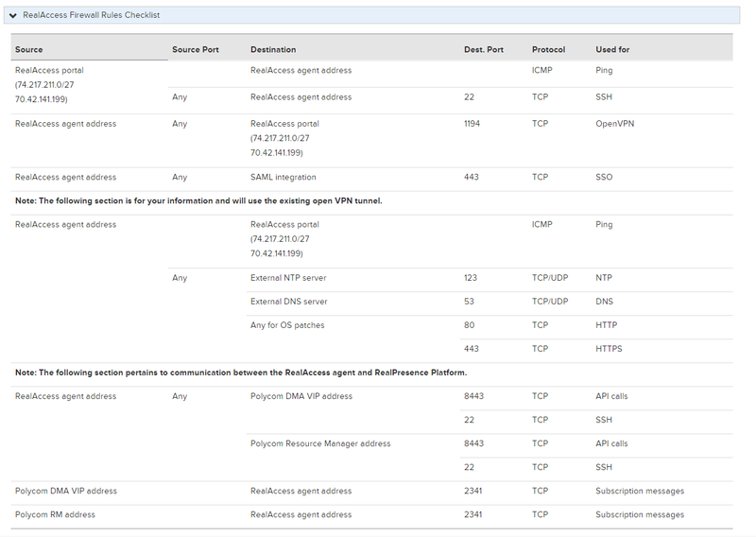The image size is (756, 537).
Task: Select Subscription messages in Polycom RM row
Action: coord(640,514)
